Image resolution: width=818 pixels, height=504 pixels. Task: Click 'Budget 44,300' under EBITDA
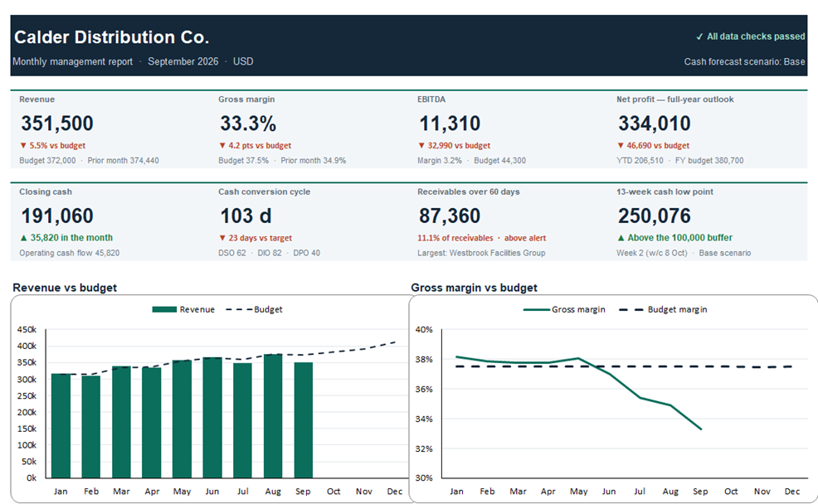[499, 161]
